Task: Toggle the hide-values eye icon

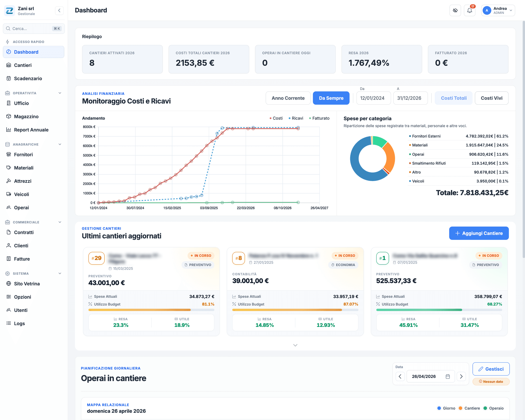Action: point(455,11)
